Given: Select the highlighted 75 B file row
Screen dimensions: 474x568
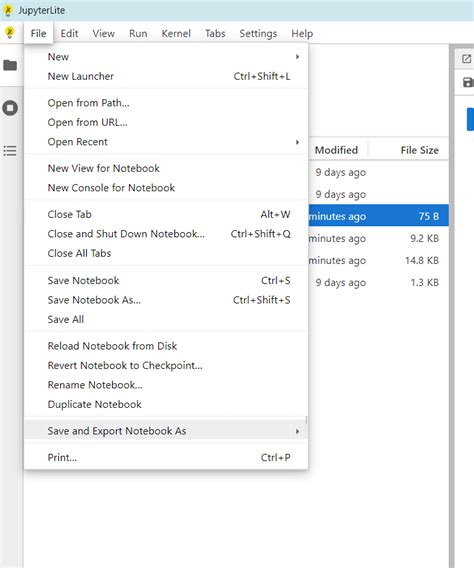Looking at the screenshot, I should [378, 216].
